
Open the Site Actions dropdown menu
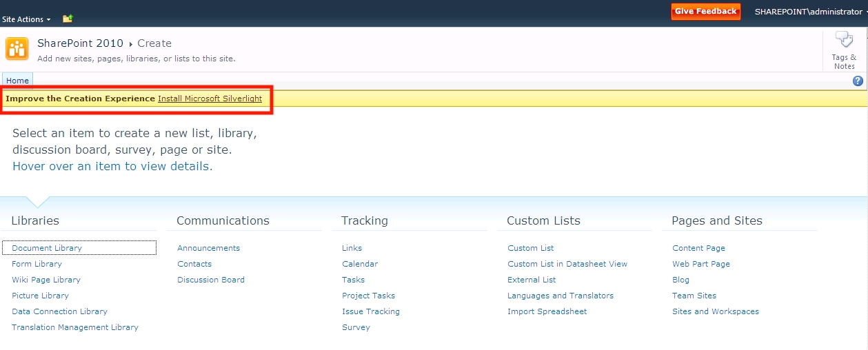click(x=26, y=19)
